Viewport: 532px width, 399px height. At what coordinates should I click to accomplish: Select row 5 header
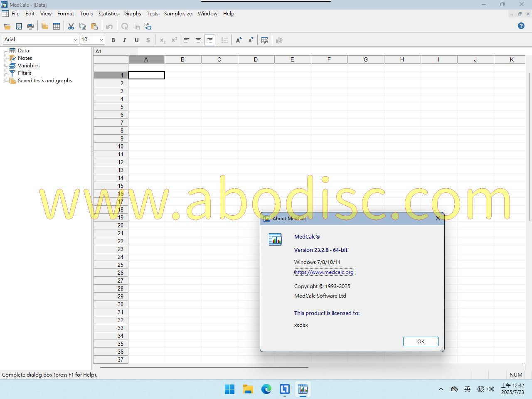(111, 107)
